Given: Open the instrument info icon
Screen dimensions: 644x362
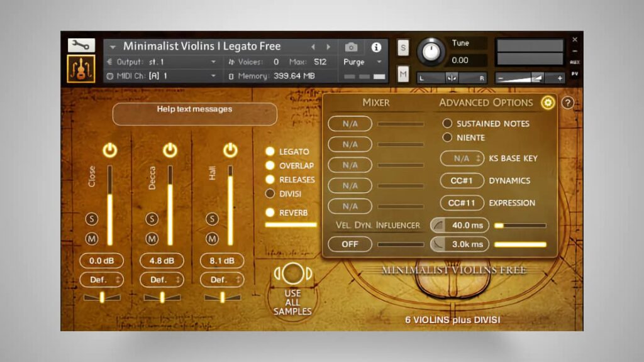Looking at the screenshot, I should tap(376, 47).
